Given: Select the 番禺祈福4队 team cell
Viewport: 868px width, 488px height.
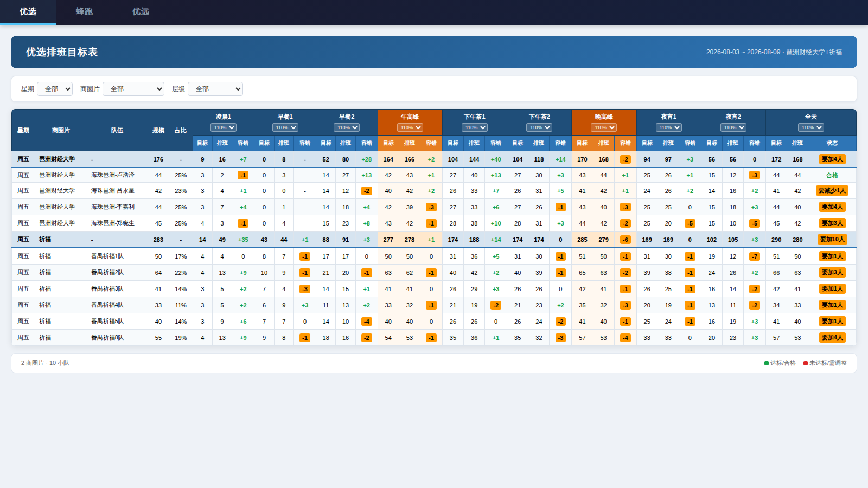Looking at the screenshot, I should click(117, 305).
